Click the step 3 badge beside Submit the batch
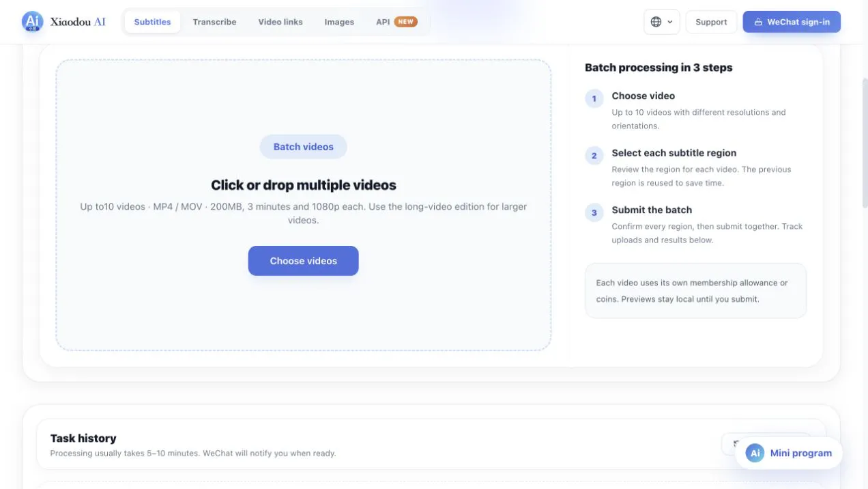This screenshot has width=868, height=489. (x=594, y=212)
